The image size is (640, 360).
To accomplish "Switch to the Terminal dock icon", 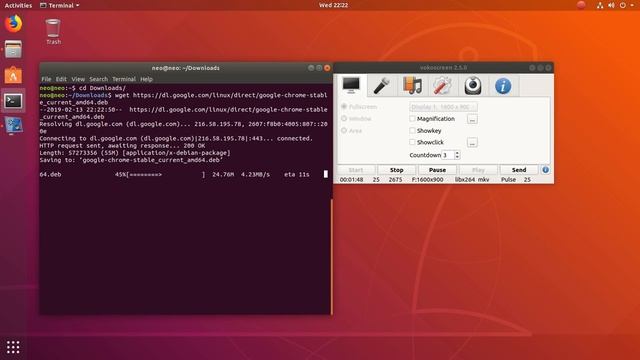I will (x=13, y=100).
